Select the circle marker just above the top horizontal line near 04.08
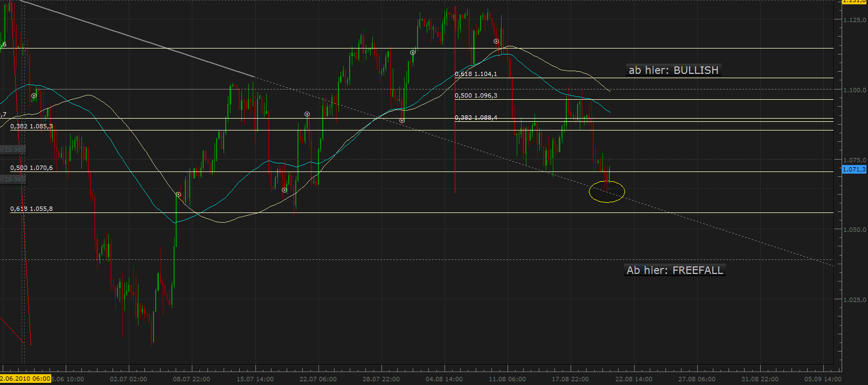Screen dimensions: 868x385 pyautogui.click(x=413, y=53)
